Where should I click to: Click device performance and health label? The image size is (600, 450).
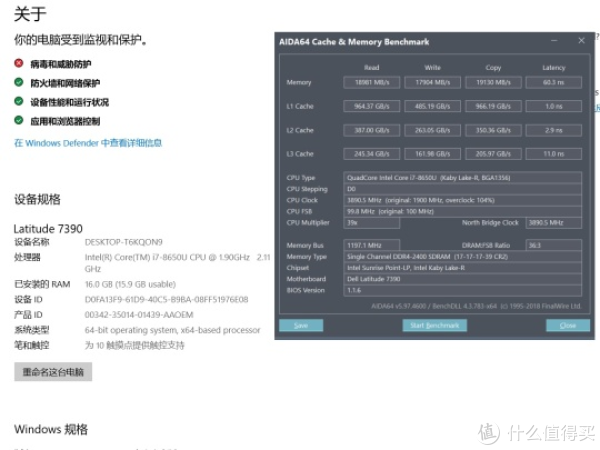70,102
